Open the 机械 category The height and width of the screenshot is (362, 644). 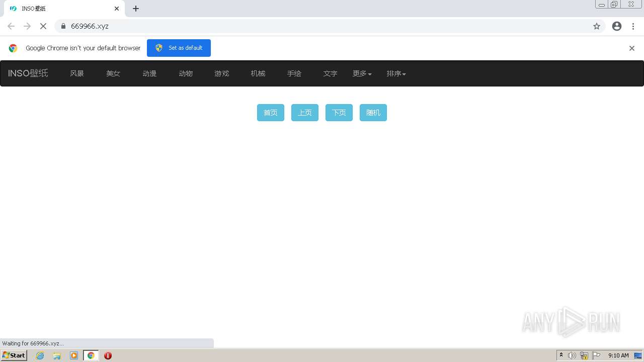pyautogui.click(x=258, y=73)
